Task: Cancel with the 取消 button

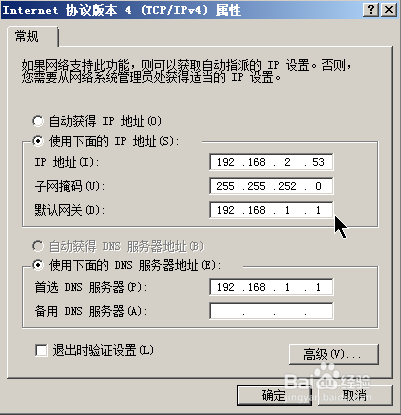Action: [x=355, y=396]
